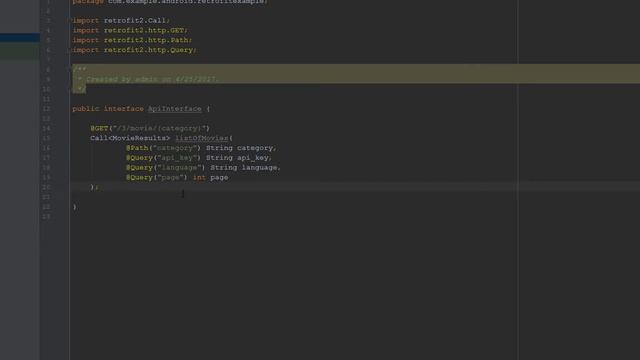Click the 'public' keyword before interface

85,109
